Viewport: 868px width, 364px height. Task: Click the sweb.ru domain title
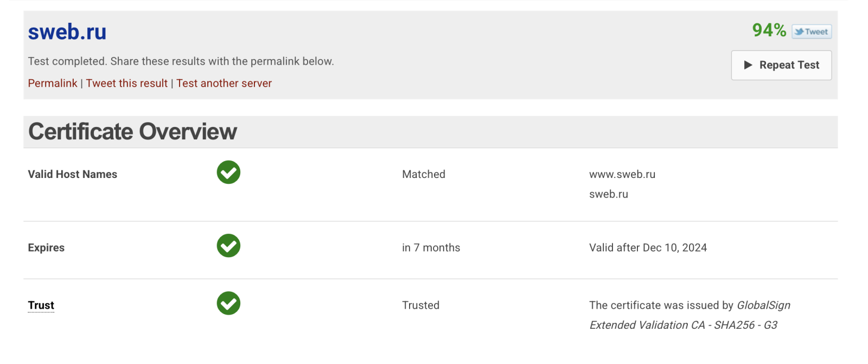click(x=67, y=32)
